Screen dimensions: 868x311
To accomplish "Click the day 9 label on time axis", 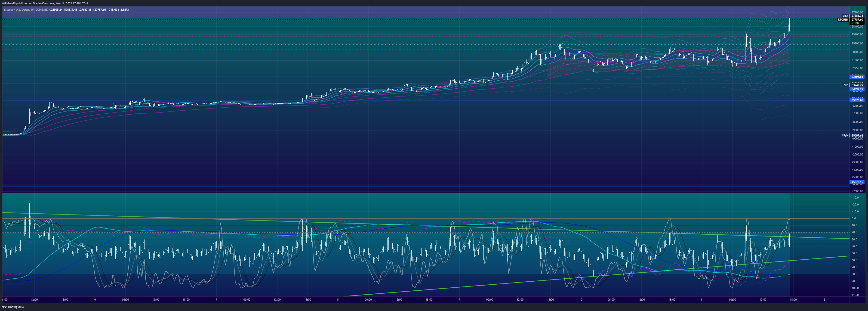I will (459, 299).
